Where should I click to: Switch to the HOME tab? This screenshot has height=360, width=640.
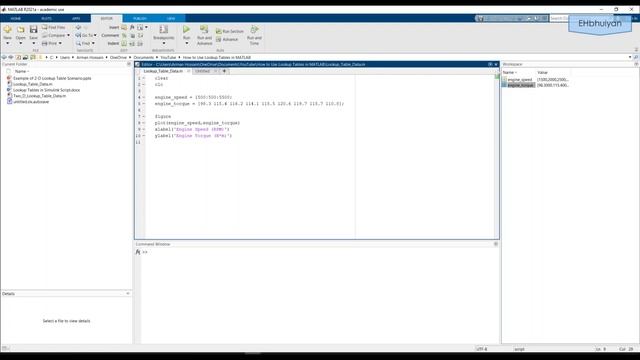tap(16, 18)
